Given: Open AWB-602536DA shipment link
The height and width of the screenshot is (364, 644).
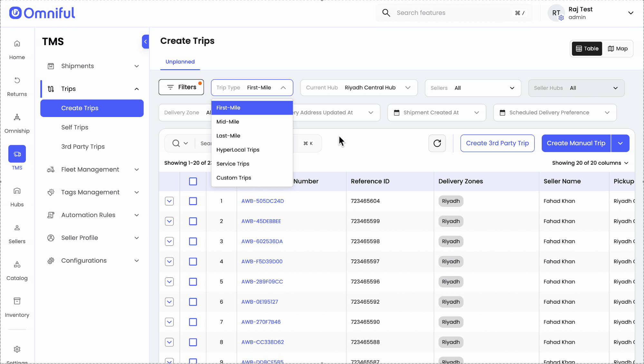Looking at the screenshot, I should click(x=262, y=241).
